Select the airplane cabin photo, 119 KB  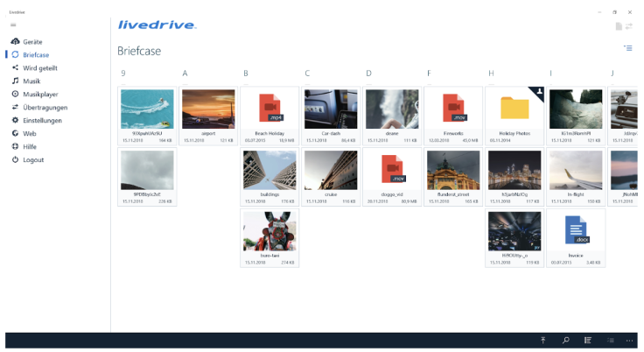(x=514, y=231)
